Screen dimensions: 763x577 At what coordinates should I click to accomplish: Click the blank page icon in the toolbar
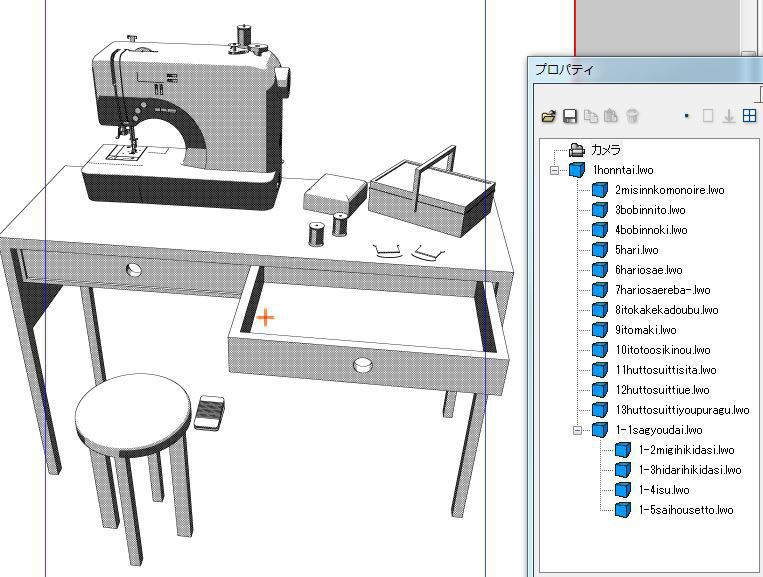point(708,116)
